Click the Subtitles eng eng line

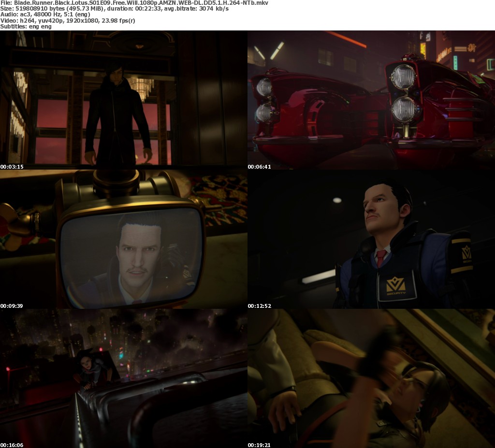click(26, 26)
